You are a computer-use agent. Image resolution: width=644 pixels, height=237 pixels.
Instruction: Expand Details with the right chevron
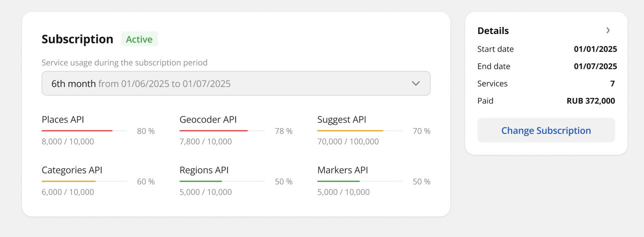click(x=608, y=30)
